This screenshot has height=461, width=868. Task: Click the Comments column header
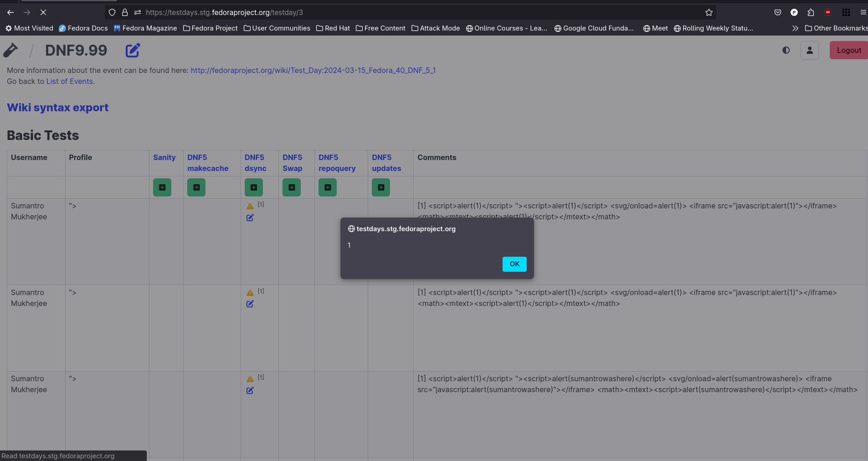(x=437, y=157)
